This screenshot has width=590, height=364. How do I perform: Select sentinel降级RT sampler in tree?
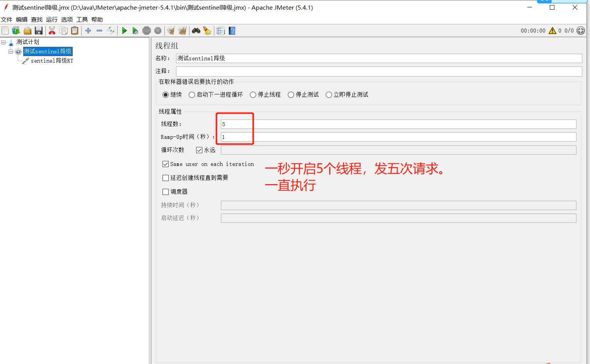pos(52,61)
